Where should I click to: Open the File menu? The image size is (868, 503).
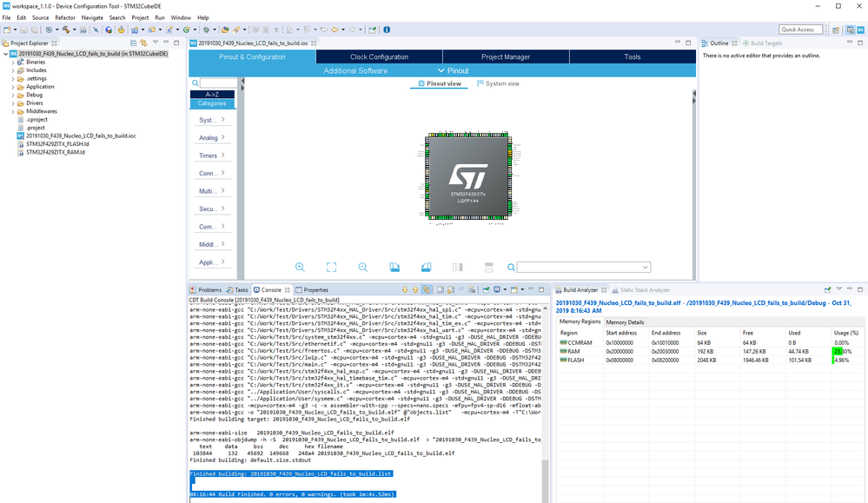tap(7, 17)
